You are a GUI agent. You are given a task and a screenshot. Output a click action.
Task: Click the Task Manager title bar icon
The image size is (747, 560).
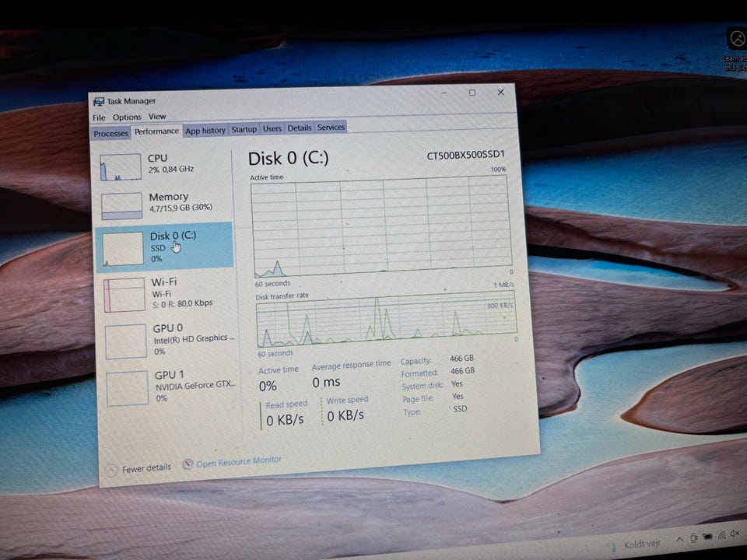tap(99, 101)
